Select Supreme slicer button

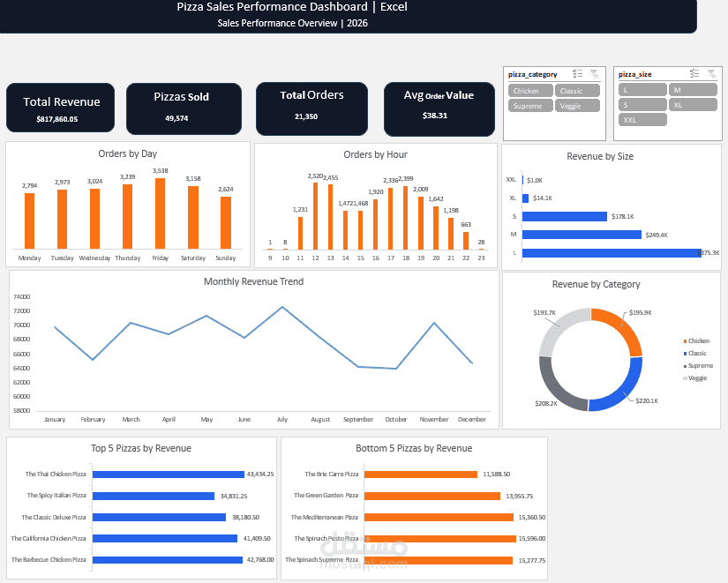[x=530, y=105]
